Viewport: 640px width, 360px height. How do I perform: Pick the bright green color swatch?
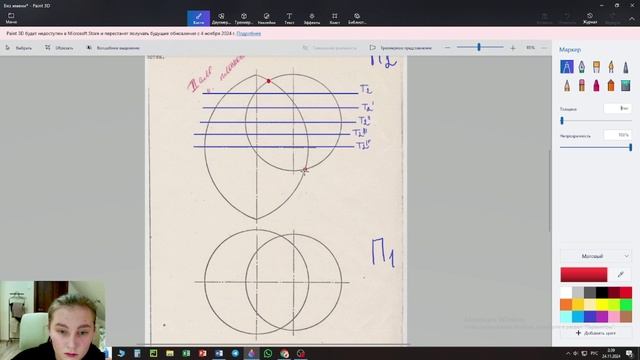(x=626, y=304)
